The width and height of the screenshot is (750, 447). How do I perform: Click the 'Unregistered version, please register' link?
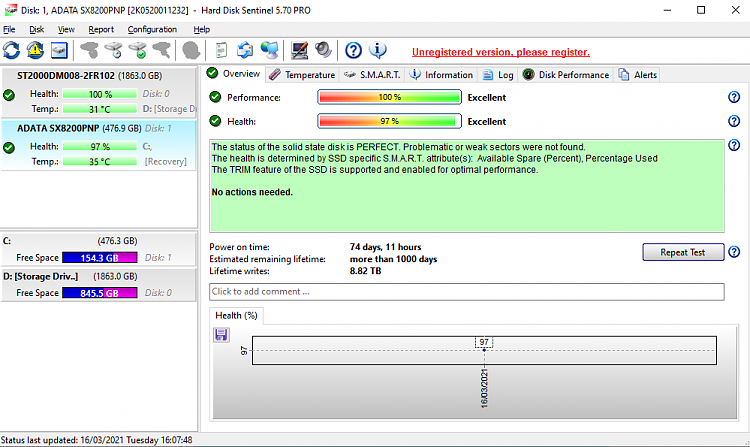coord(500,52)
